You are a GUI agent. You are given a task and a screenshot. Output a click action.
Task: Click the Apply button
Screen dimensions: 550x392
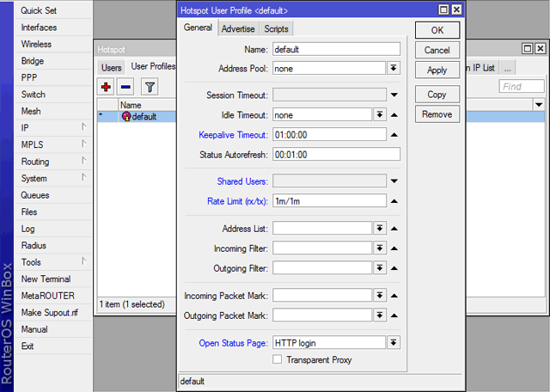click(437, 70)
